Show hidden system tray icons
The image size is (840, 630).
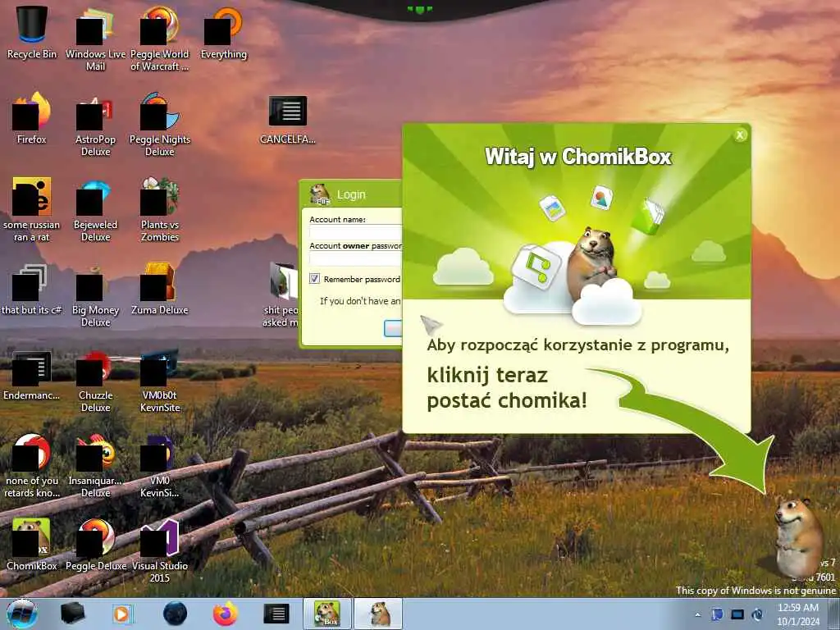coord(697,614)
